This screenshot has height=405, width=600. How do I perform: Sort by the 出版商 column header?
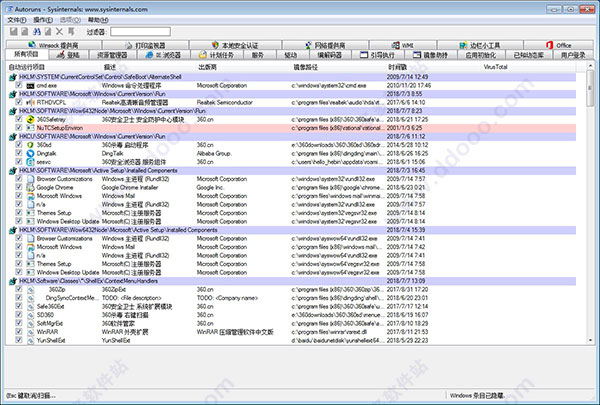(244, 67)
